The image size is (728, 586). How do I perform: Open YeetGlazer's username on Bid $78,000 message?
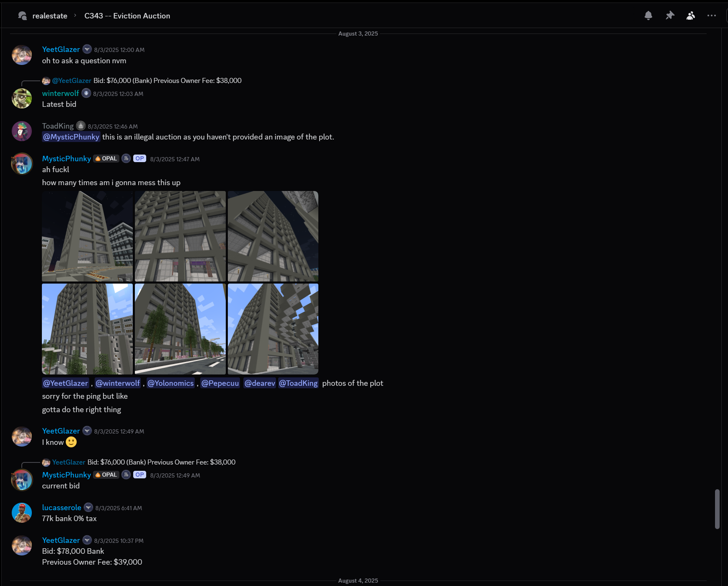click(61, 540)
